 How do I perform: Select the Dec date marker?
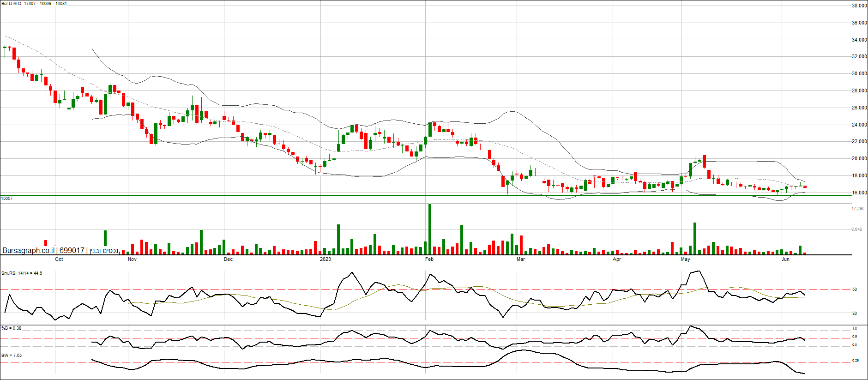(x=228, y=259)
